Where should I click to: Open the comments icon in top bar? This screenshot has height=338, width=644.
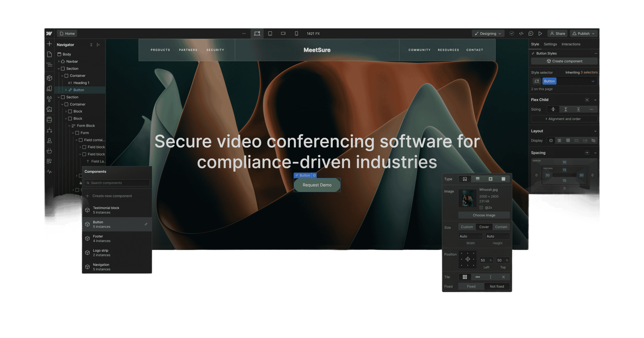pyautogui.click(x=531, y=34)
